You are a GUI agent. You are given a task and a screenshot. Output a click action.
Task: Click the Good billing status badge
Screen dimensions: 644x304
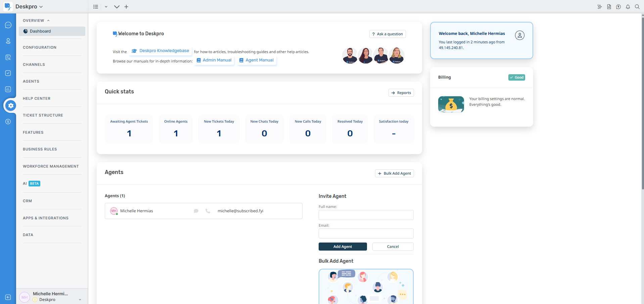pyautogui.click(x=517, y=77)
